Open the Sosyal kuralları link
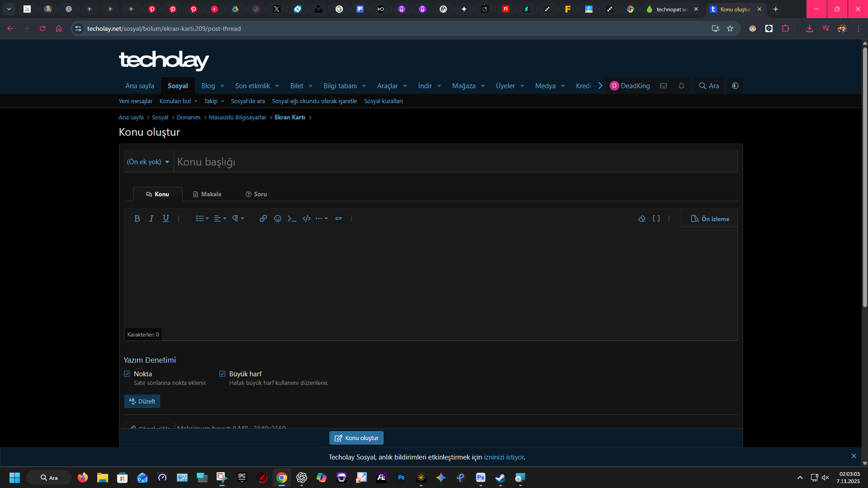The image size is (868, 488). (384, 101)
